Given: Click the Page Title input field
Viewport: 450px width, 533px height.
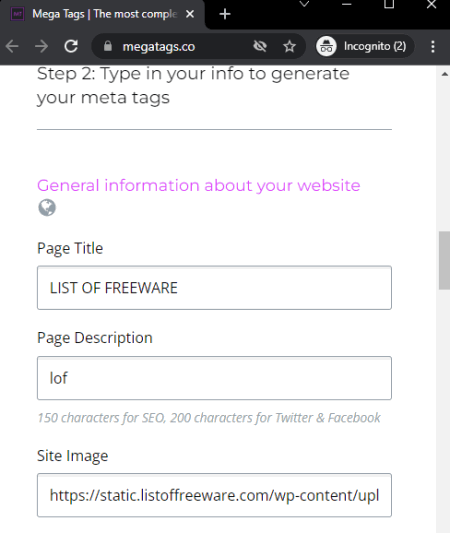Looking at the screenshot, I should tap(214, 288).
